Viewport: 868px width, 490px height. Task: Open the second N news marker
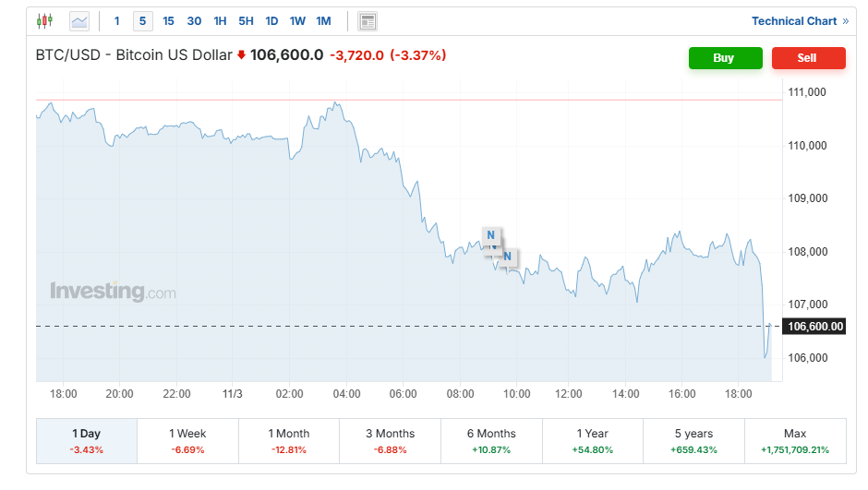pos(507,256)
